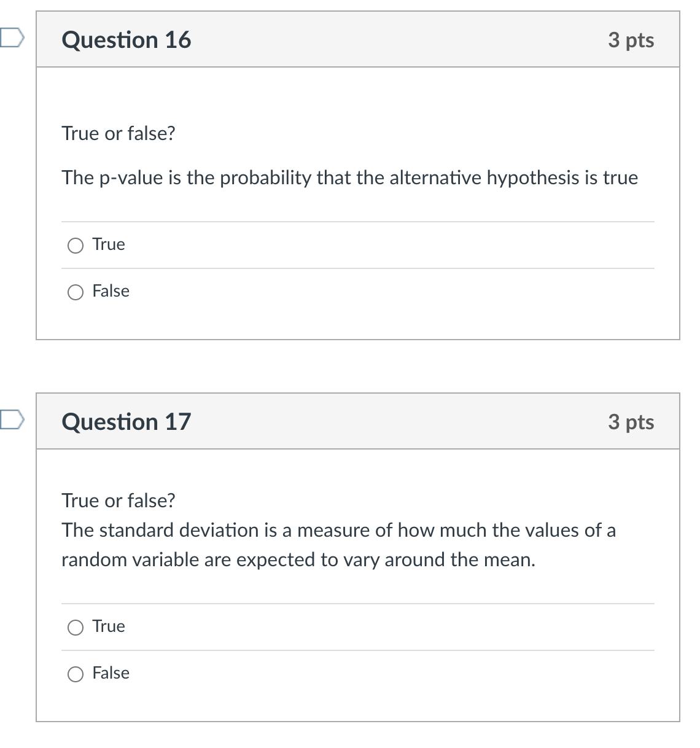Viewport: 700px width, 748px height.
Task: Select True for the standard deviation question
Action: [75, 627]
